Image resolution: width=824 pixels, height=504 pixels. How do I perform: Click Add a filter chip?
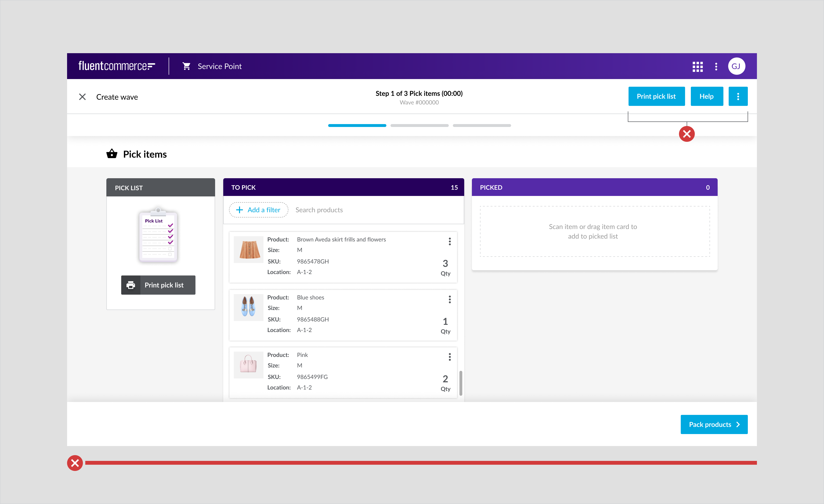[258, 210]
